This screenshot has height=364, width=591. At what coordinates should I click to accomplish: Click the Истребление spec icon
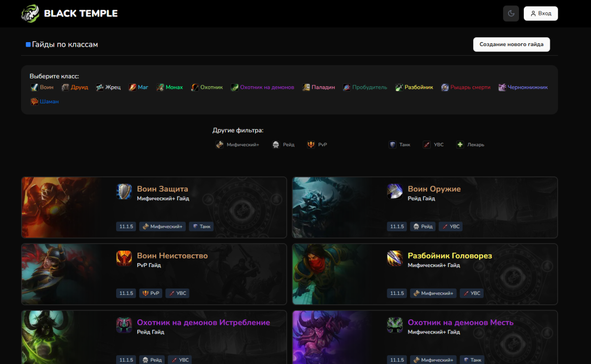pyautogui.click(x=124, y=325)
